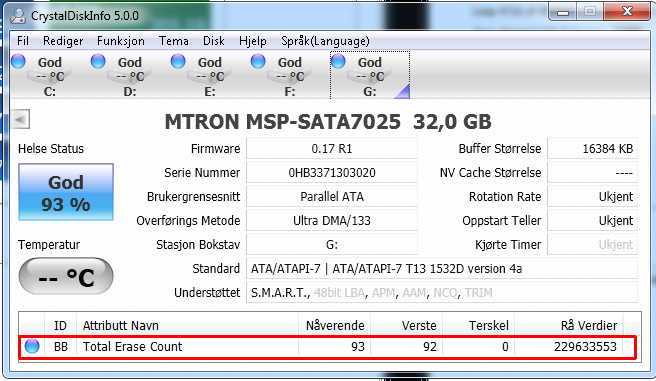
Task: Click the Buffer Størrelse value 16384 KB
Action: [x=592, y=148]
